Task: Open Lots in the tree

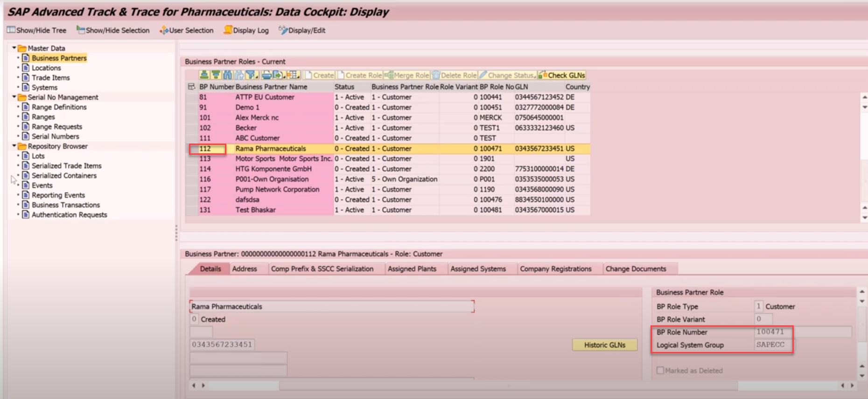Action: pos(38,156)
